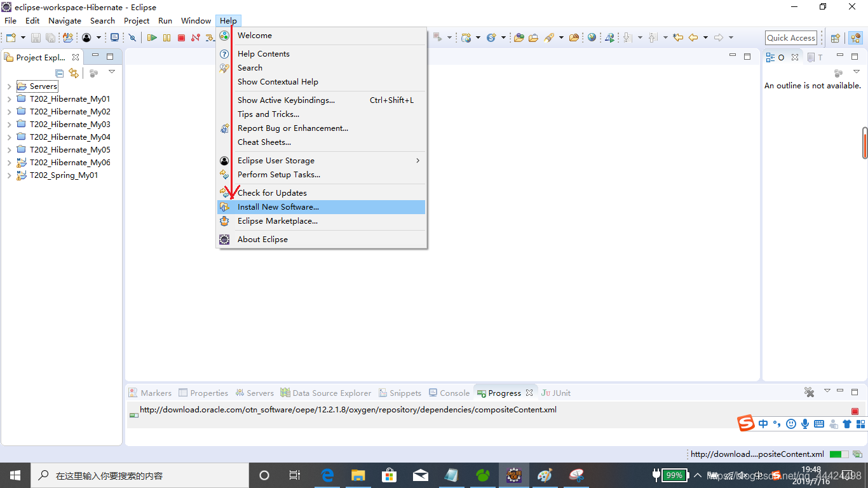Open Task View on the taskbar
This screenshot has height=488, width=868.
(x=295, y=475)
